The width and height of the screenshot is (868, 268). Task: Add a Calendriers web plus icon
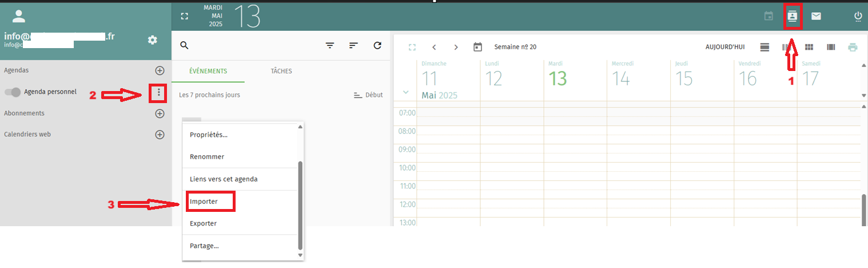coord(160,135)
